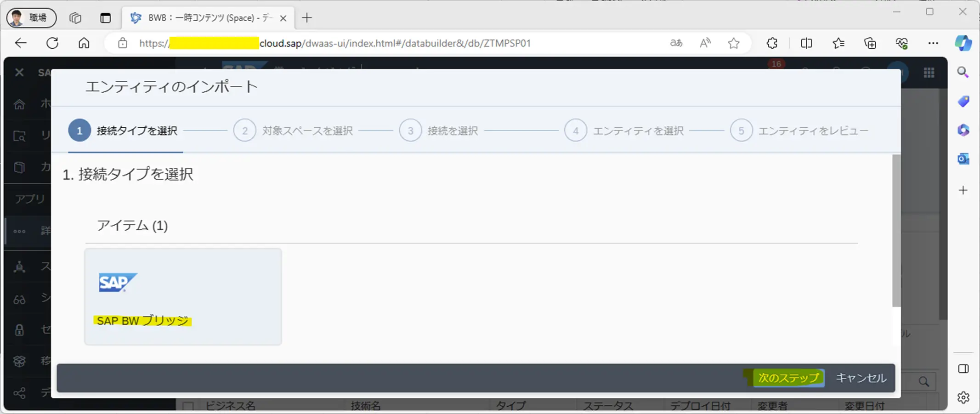Open the favorites list icon

point(838,43)
